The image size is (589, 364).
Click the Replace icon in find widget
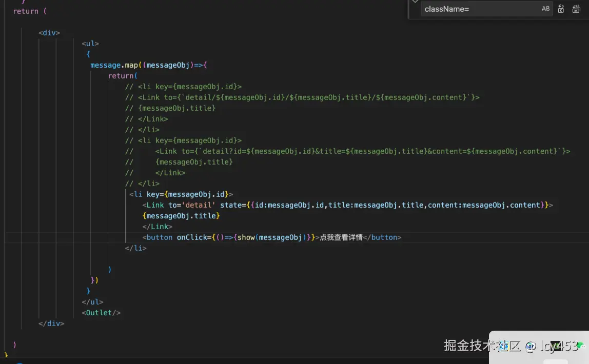(x=561, y=9)
